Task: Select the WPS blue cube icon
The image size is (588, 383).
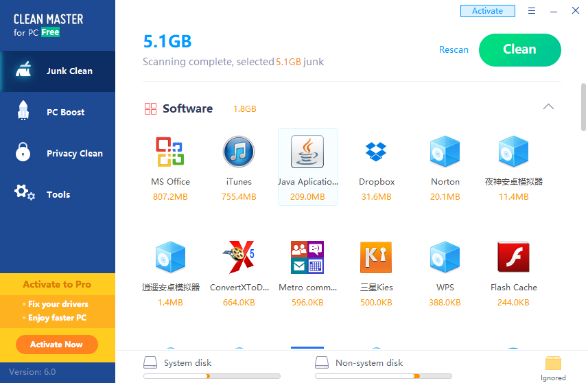Action: click(x=445, y=257)
